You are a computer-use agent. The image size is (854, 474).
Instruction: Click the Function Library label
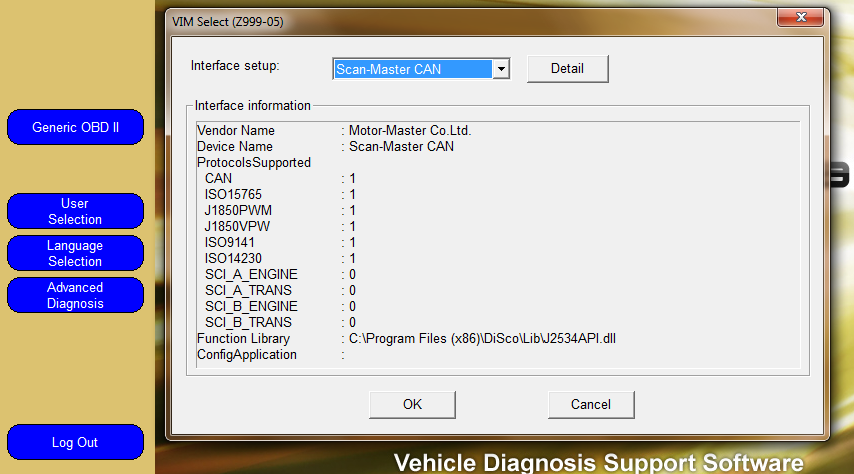(x=243, y=338)
